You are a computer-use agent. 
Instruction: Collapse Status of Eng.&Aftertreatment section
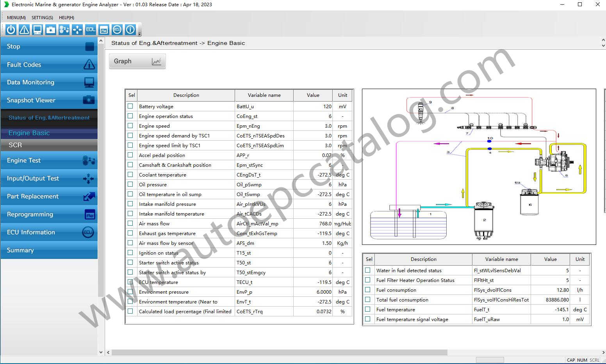[49, 118]
